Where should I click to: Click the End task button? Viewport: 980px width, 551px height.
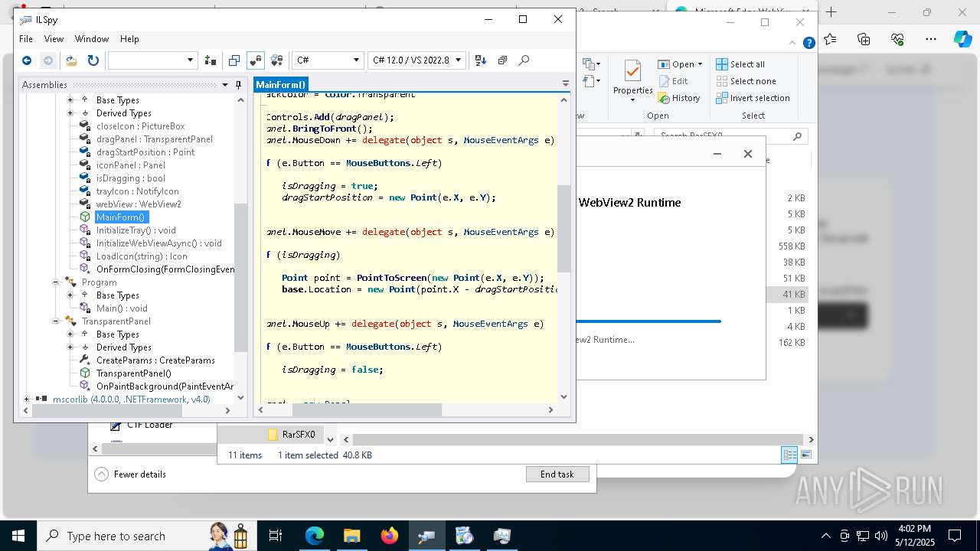557,474
